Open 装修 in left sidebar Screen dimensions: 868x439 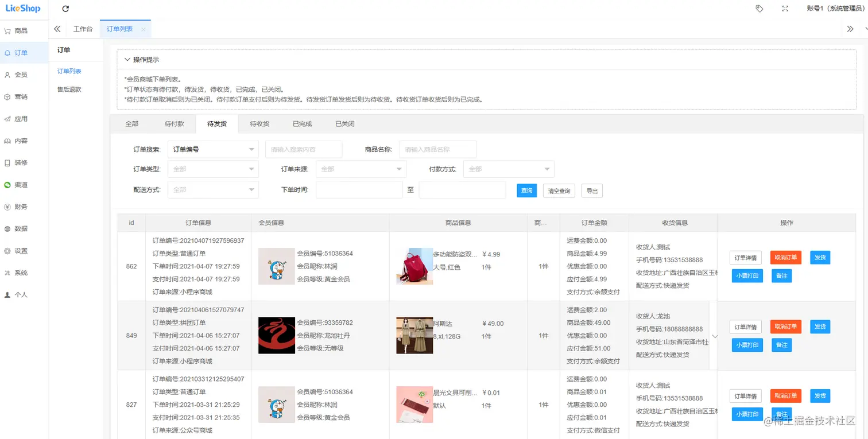(24, 163)
